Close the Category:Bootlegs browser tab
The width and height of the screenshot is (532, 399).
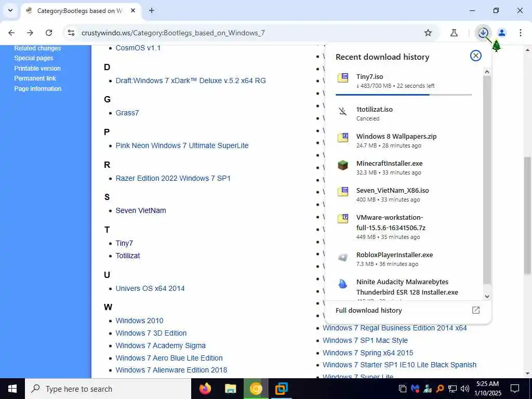[133, 10]
